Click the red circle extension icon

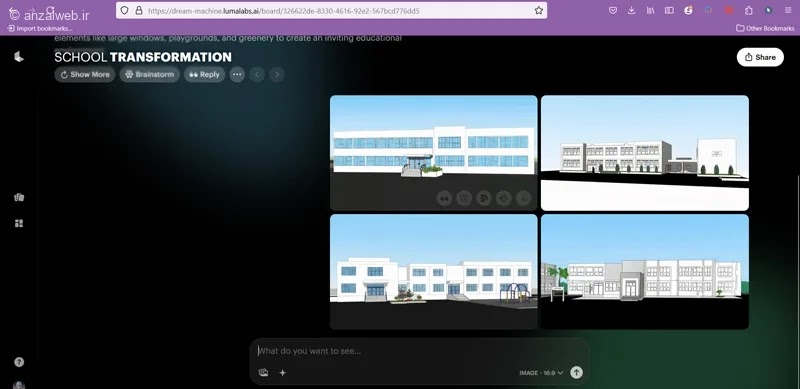pos(729,10)
